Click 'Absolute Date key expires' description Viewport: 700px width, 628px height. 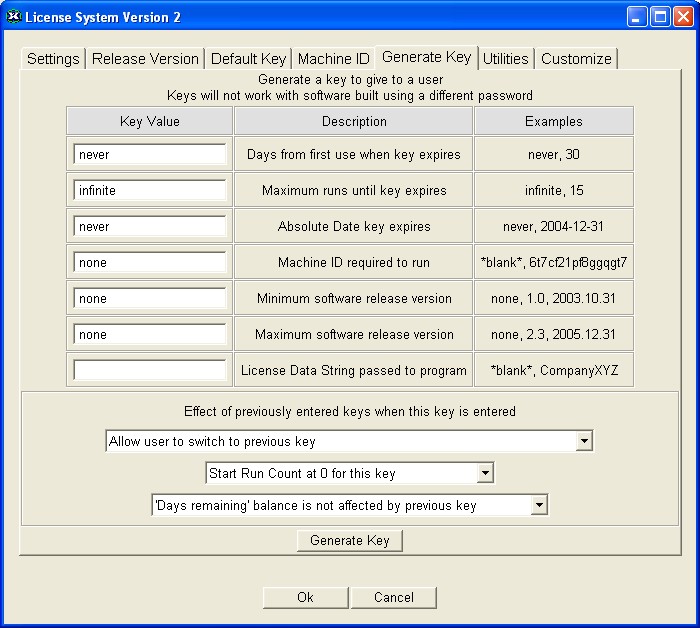(354, 226)
